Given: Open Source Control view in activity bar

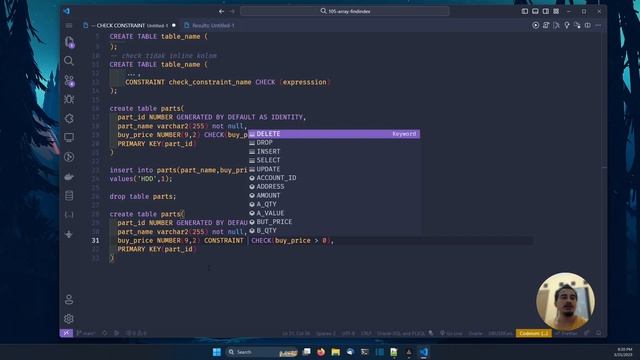Looking at the screenshot, I should point(69,80).
